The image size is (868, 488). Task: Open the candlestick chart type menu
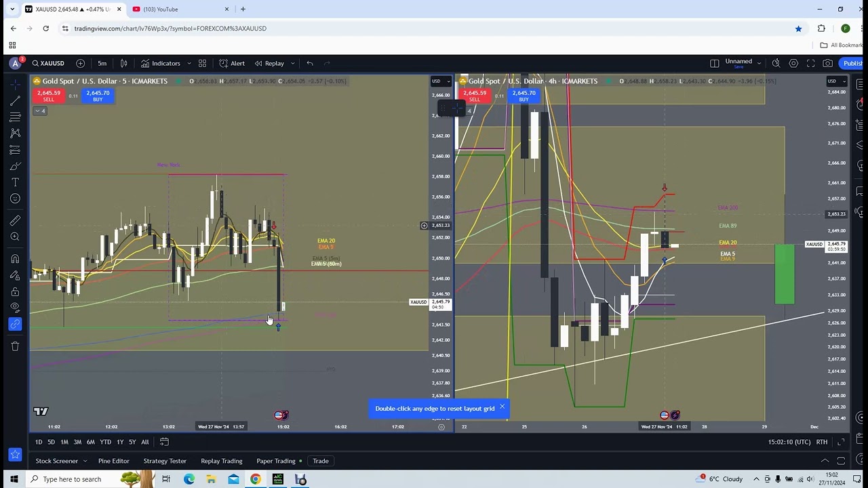click(124, 63)
